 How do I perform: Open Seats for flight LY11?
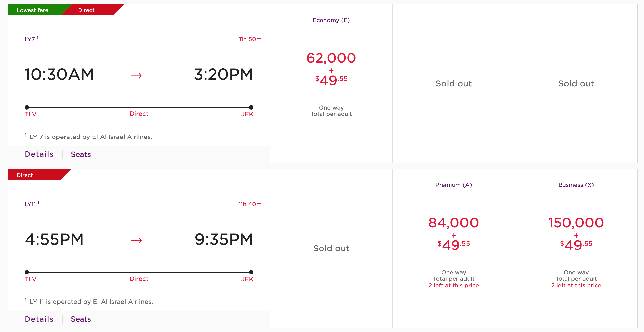point(81,319)
